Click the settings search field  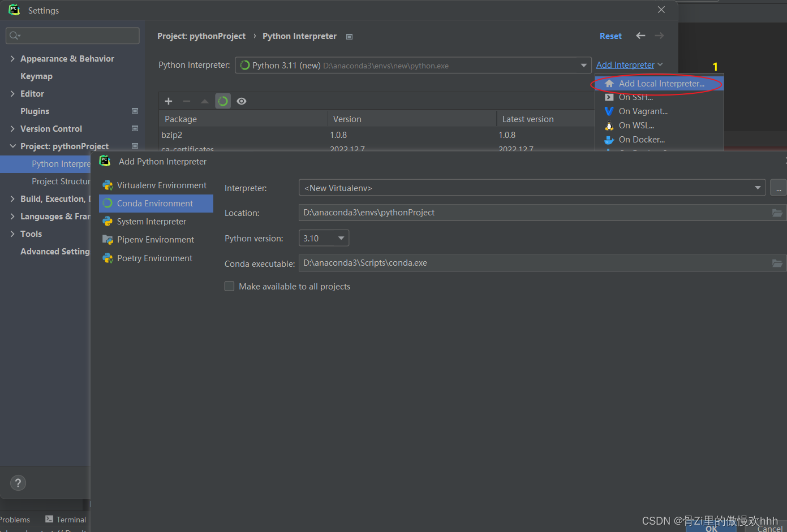72,36
